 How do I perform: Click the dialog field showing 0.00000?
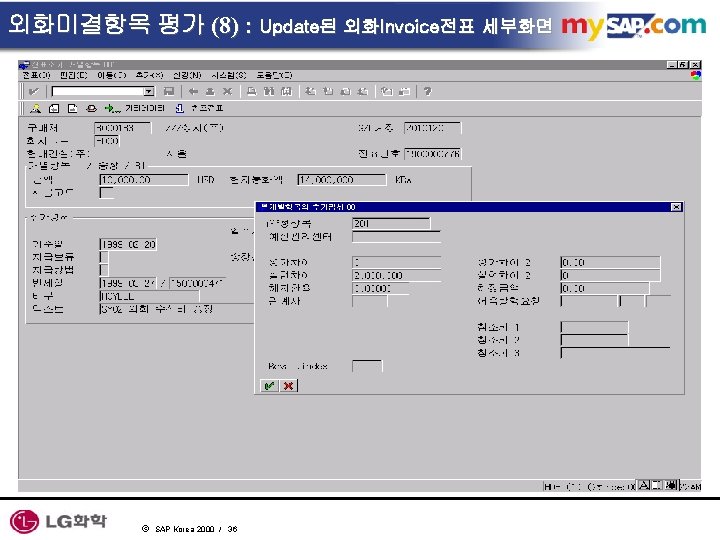(x=380, y=288)
